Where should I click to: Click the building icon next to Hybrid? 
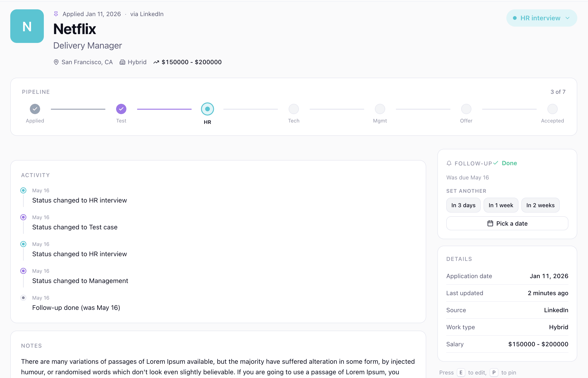tap(122, 62)
